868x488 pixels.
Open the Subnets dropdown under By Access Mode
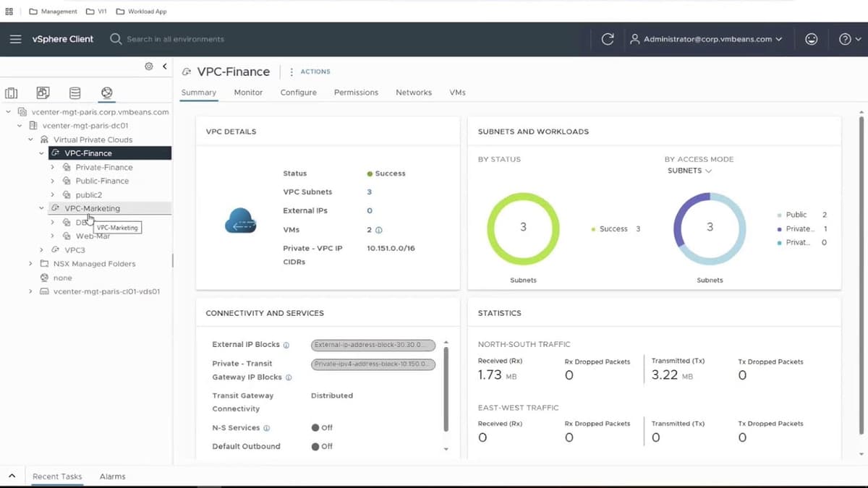pyautogui.click(x=689, y=171)
